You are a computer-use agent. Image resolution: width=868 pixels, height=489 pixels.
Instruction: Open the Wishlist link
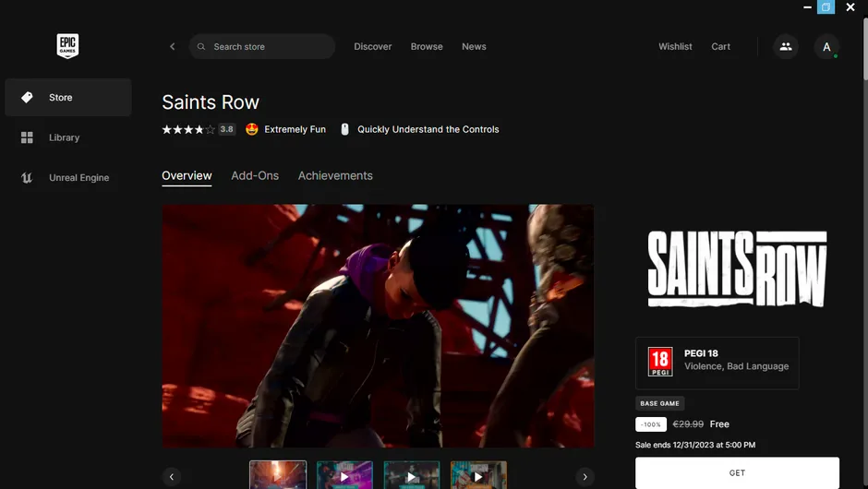(x=675, y=47)
